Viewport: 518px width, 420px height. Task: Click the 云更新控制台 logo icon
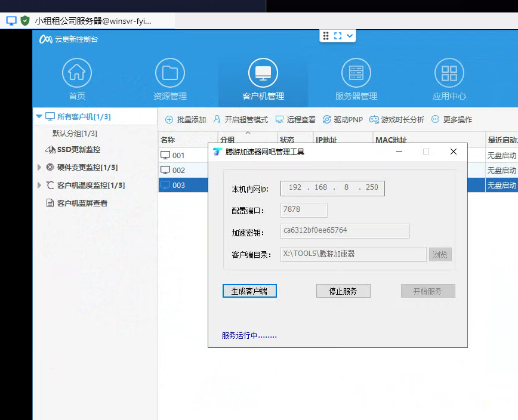pos(45,39)
